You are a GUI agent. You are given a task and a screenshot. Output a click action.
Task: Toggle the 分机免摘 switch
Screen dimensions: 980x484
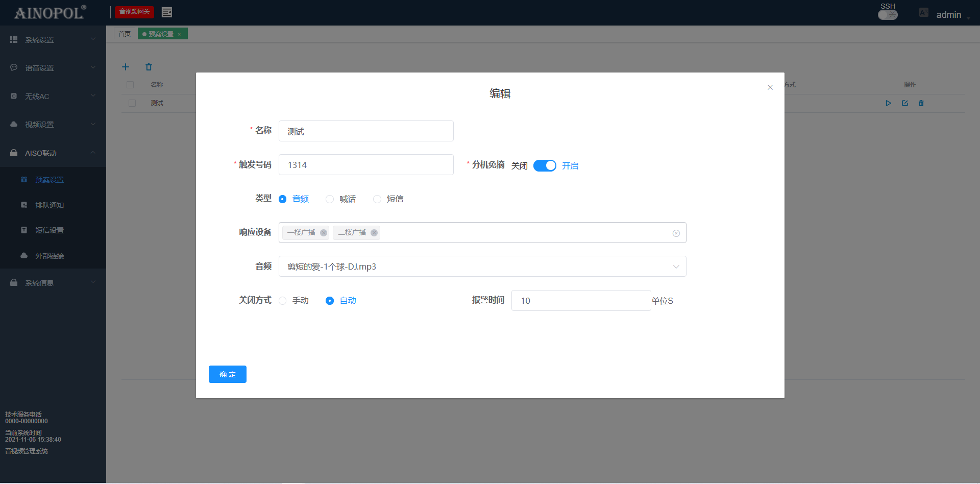coord(545,166)
